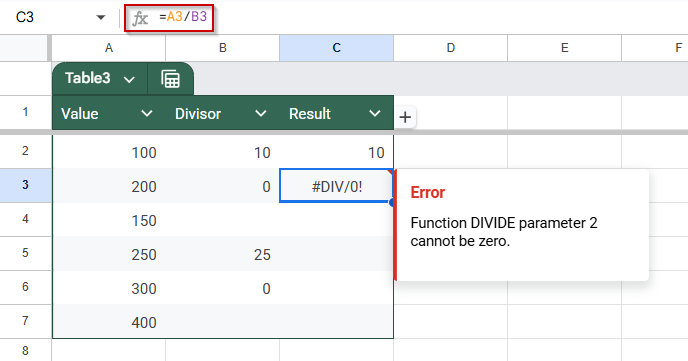Click the #DIV/0! error cell
This screenshot has height=361, width=688.
(337, 186)
